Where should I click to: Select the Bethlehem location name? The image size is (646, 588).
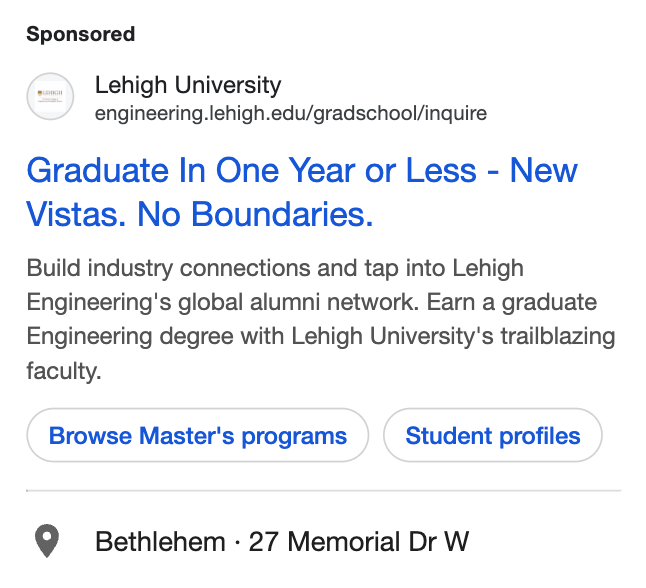tap(160, 543)
